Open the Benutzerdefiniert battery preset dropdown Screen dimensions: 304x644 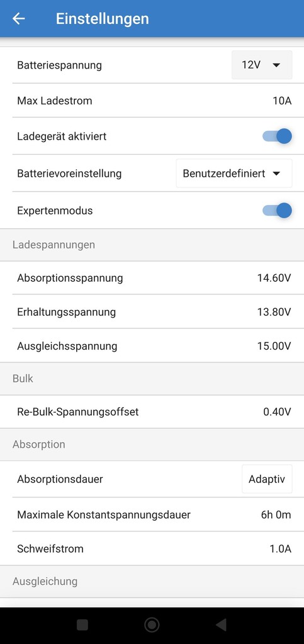pyautogui.click(x=234, y=174)
